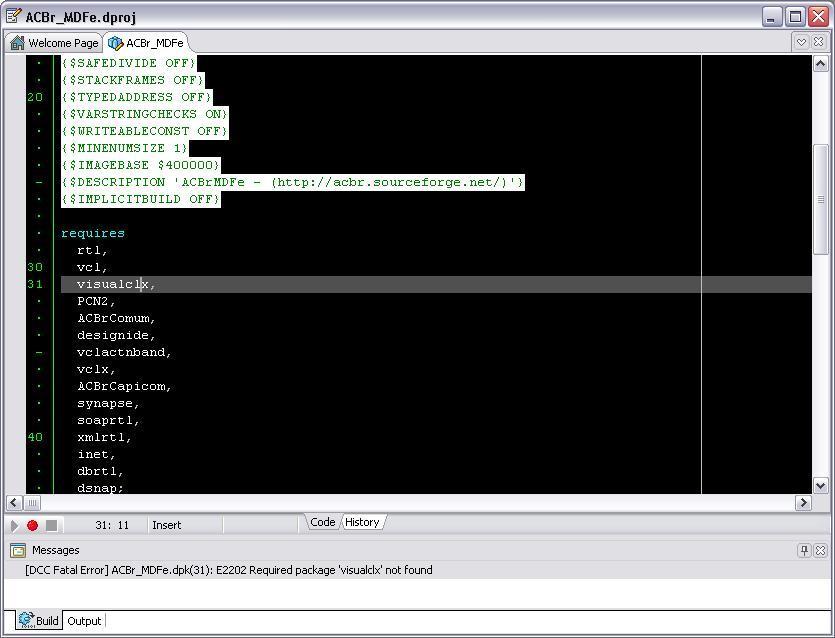
Task: Click the 'visualclx,' code line
Action: [x=116, y=284]
